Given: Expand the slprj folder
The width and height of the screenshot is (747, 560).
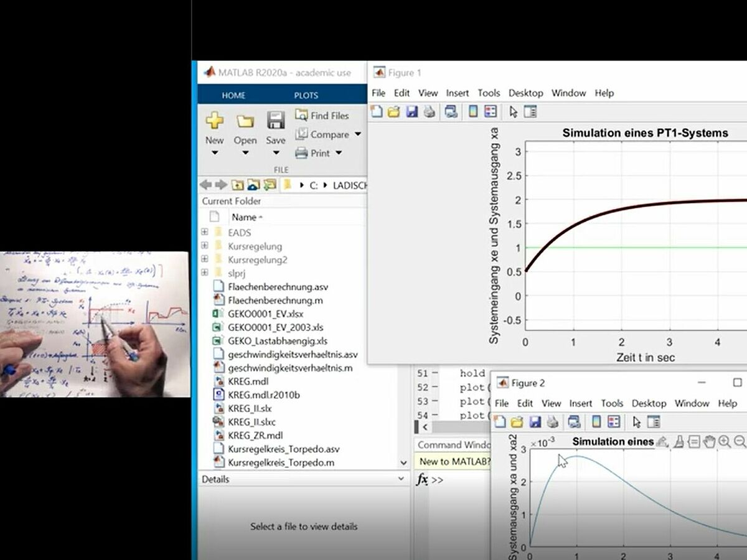Looking at the screenshot, I should point(204,273).
